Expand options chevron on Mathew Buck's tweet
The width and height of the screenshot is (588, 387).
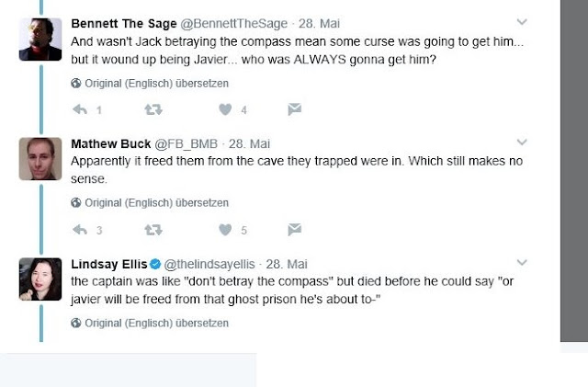pos(522,142)
